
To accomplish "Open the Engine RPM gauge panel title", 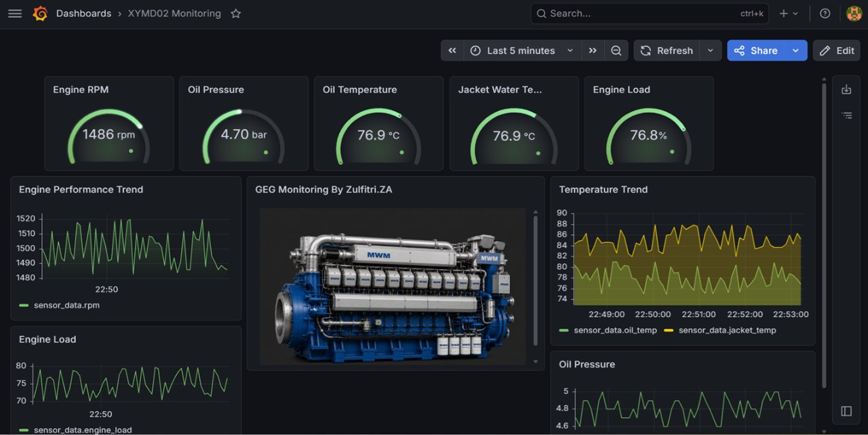I will (81, 89).
